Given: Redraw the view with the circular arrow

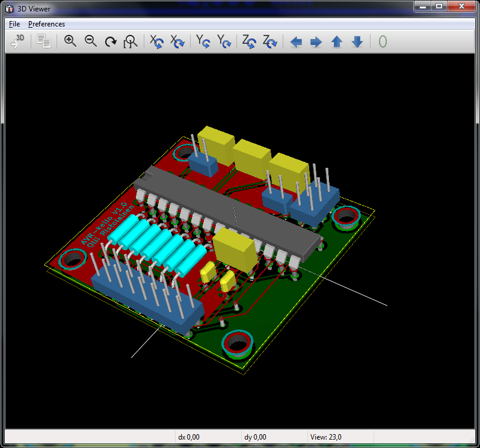Looking at the screenshot, I should click(x=111, y=41).
